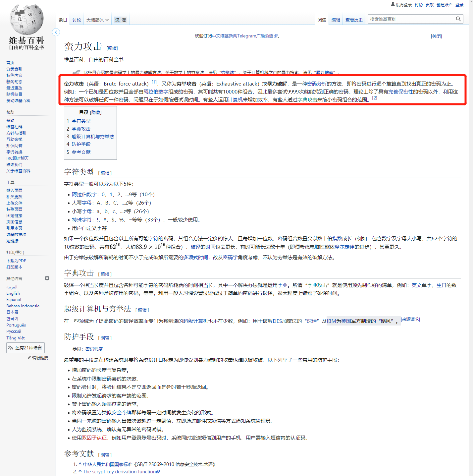Open the scrypt key derivation function external link
This screenshot has width=473, height=476.
[x=119, y=472]
